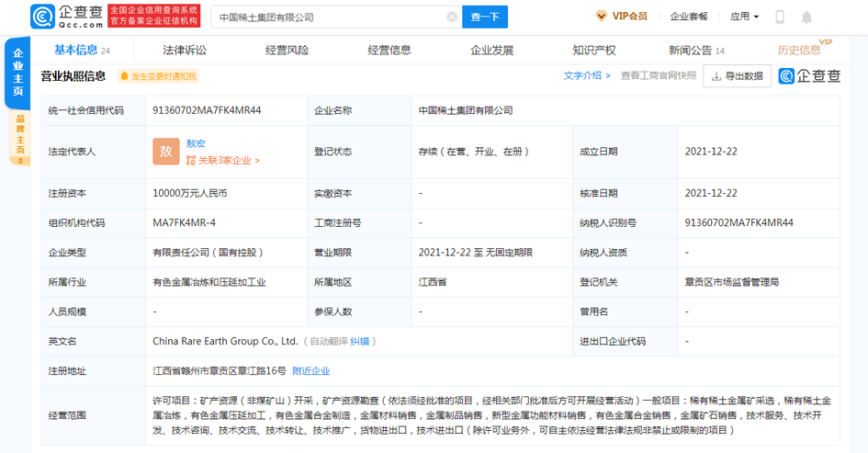Select 有限责任公司（国有控股）type
868x453 pixels.
209,253
